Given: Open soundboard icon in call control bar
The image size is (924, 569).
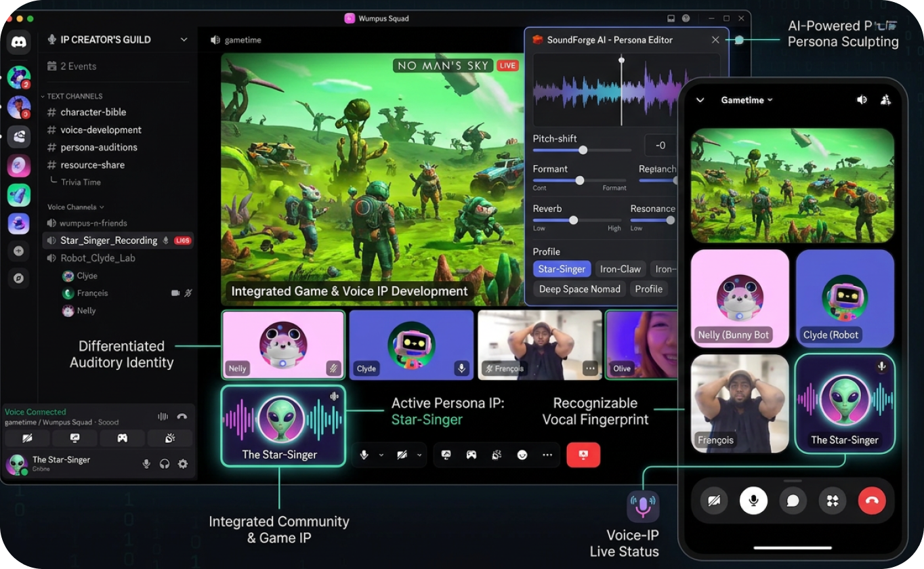Looking at the screenshot, I should (497, 455).
